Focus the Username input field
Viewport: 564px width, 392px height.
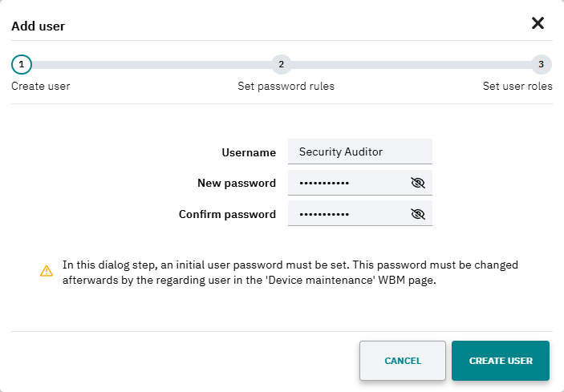tap(360, 152)
